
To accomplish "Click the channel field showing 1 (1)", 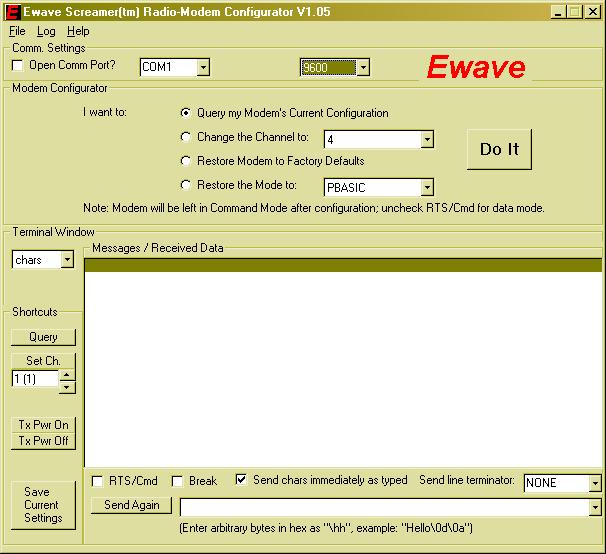I will point(35,378).
